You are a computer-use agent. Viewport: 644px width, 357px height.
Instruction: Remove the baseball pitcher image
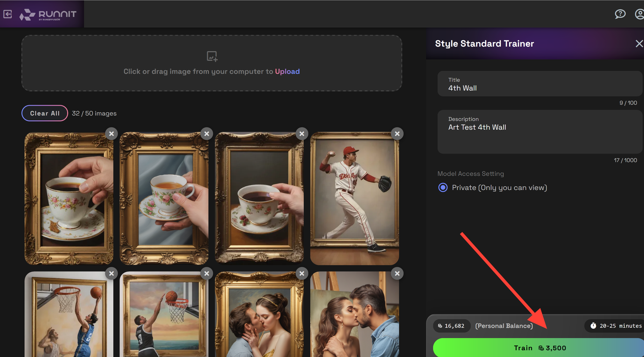click(397, 134)
